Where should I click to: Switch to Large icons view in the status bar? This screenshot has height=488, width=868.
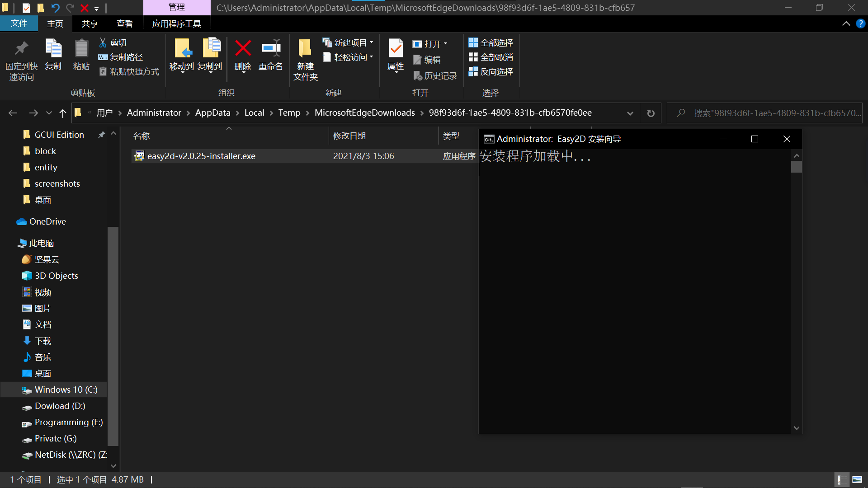click(857, 479)
